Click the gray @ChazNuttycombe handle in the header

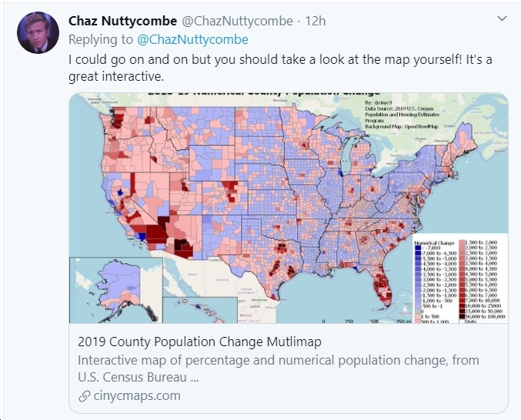pos(237,21)
